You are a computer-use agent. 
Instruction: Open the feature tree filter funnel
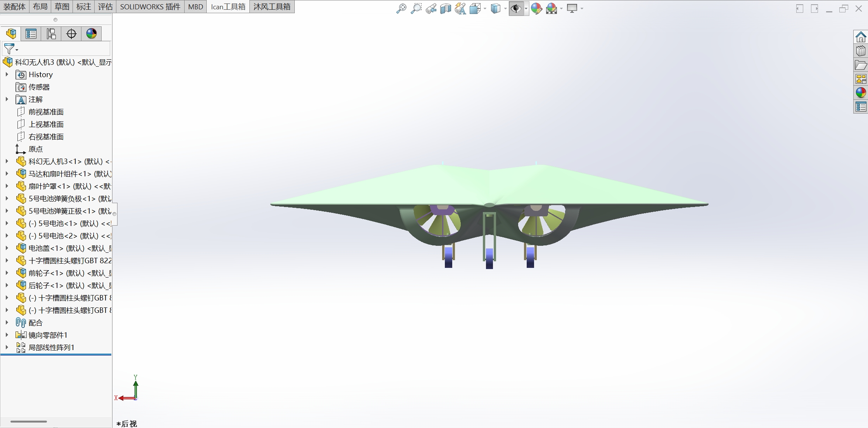[x=9, y=49]
